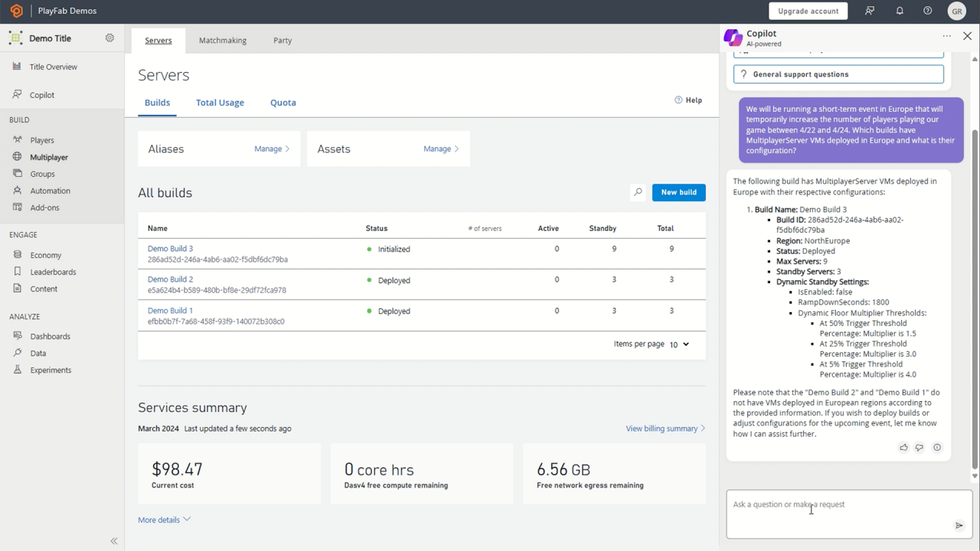Click the Dashboards sidebar icon
The height and width of the screenshot is (551, 980).
(17, 336)
